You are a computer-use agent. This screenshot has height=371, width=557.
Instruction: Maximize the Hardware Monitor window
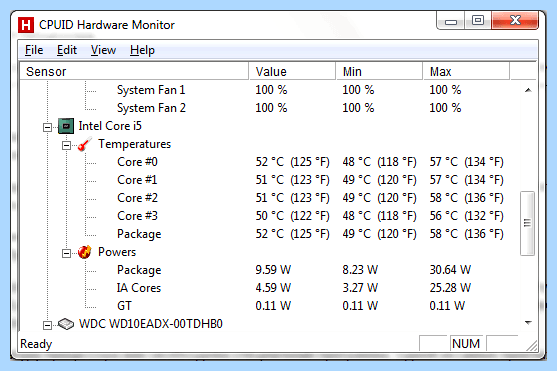point(478,21)
